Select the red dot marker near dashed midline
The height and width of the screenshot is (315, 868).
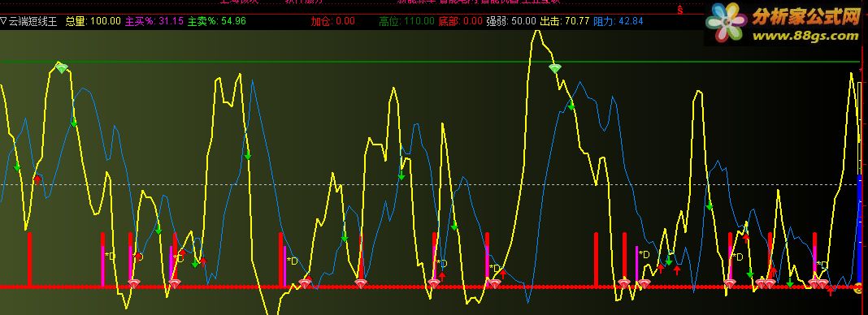click(37, 179)
